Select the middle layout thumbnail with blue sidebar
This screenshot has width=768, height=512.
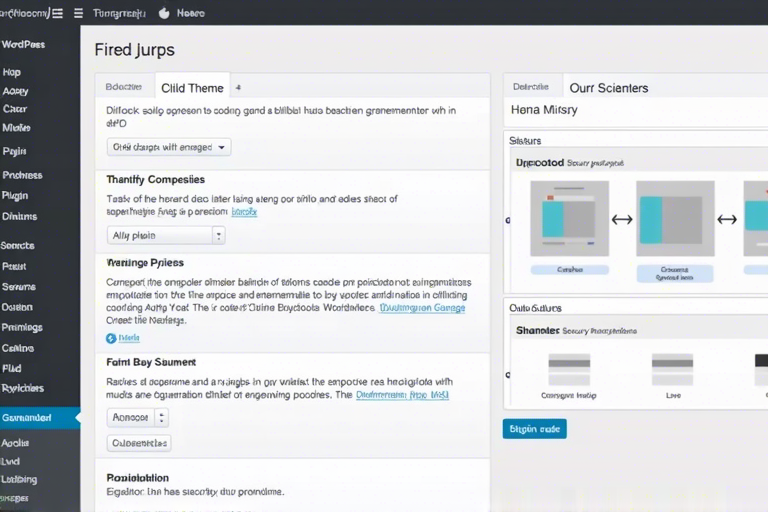click(674, 218)
